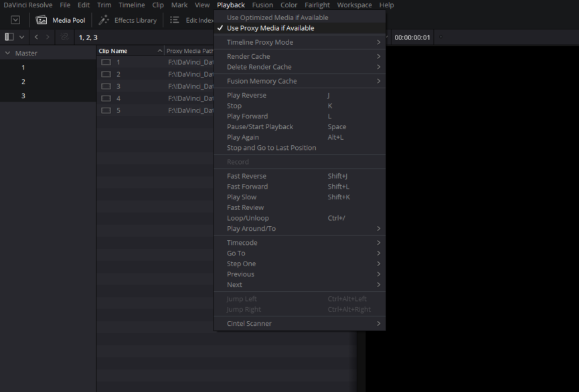Screen dimensions: 579x392
Task: Click the toolbar dropdown box icon at top left
Action: pyautogui.click(x=15, y=20)
